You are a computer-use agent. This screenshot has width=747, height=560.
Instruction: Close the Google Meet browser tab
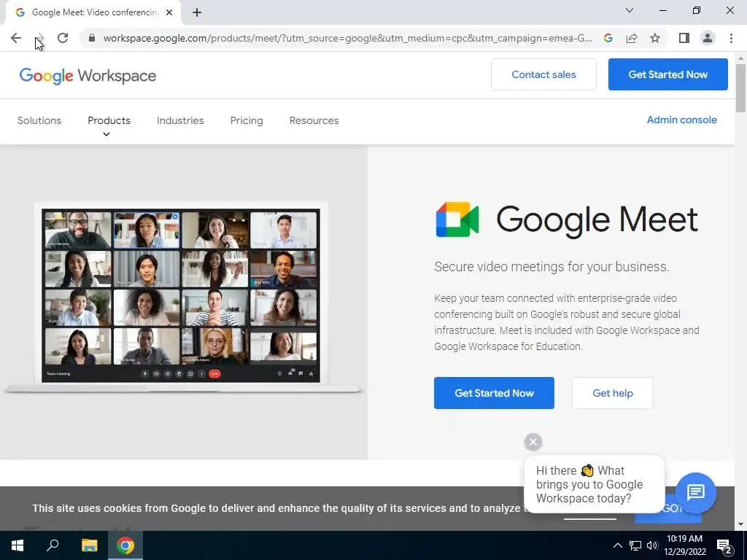point(169,12)
